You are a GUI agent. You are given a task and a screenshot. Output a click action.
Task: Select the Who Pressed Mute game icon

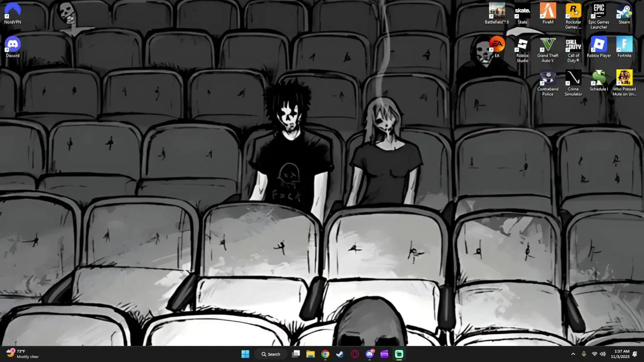click(624, 83)
